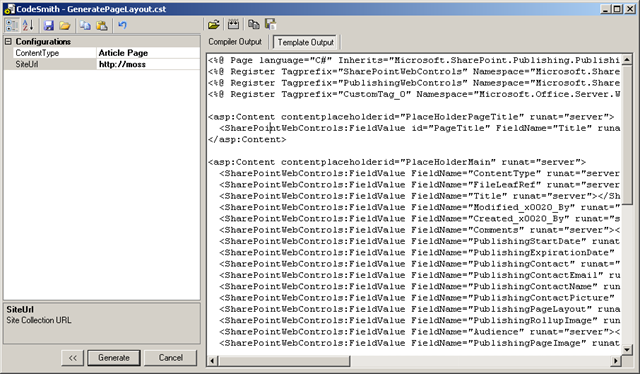Sort properties alphabetically with A-Z icon
The height and width of the screenshot is (374, 640).
[x=28, y=25]
